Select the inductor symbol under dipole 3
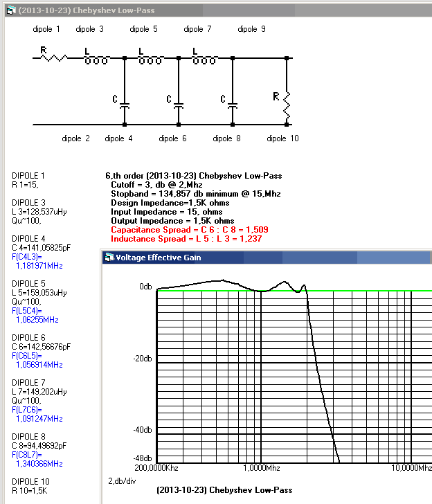The image size is (432, 504). (x=96, y=59)
